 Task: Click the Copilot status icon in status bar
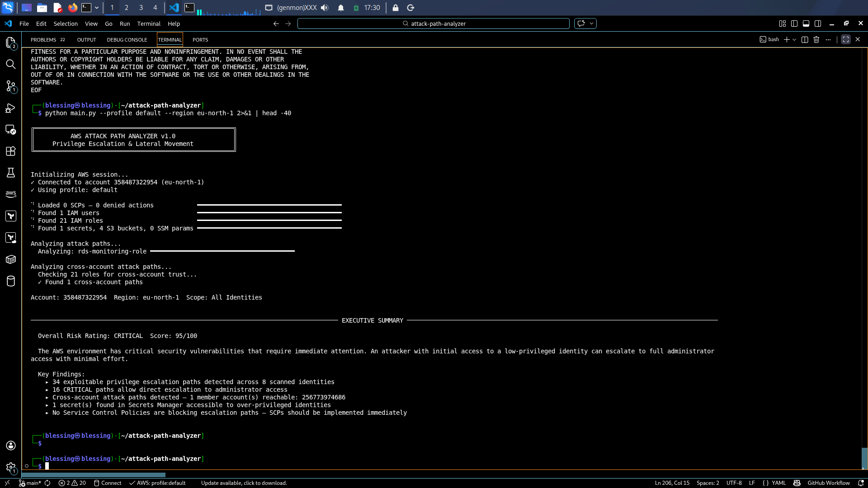click(797, 483)
